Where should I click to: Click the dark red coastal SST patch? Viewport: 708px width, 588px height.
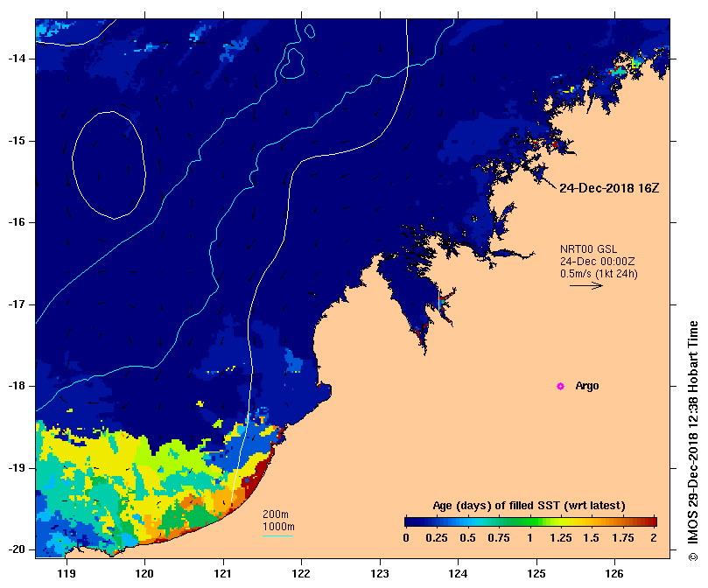[258, 472]
